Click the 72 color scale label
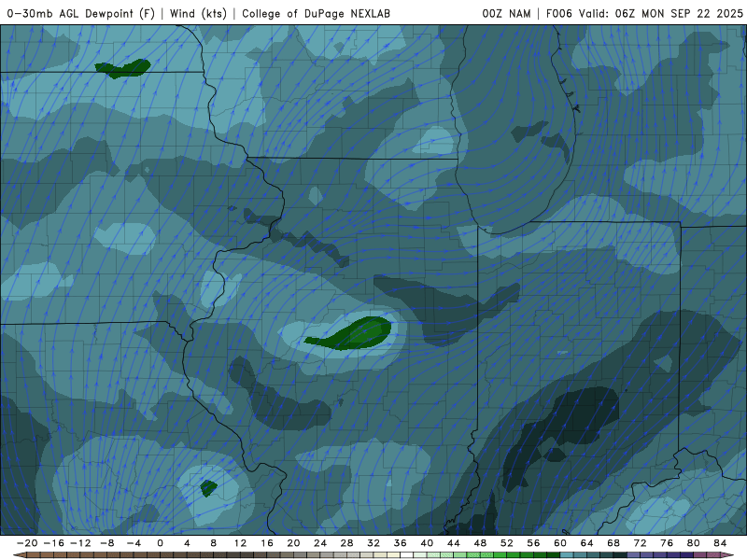747x560 pixels. coord(641,543)
